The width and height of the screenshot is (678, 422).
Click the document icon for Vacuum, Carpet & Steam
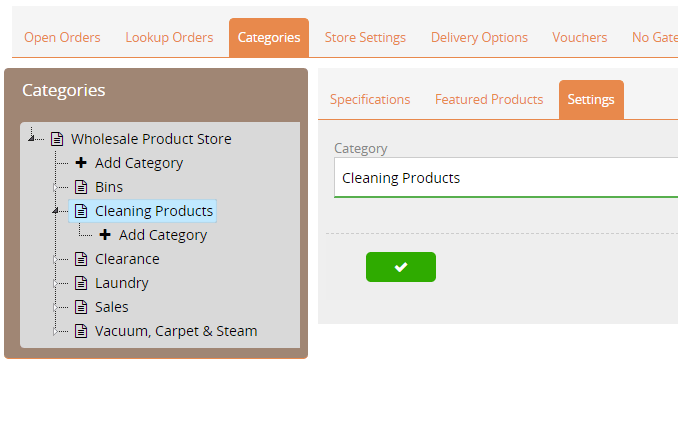(81, 331)
